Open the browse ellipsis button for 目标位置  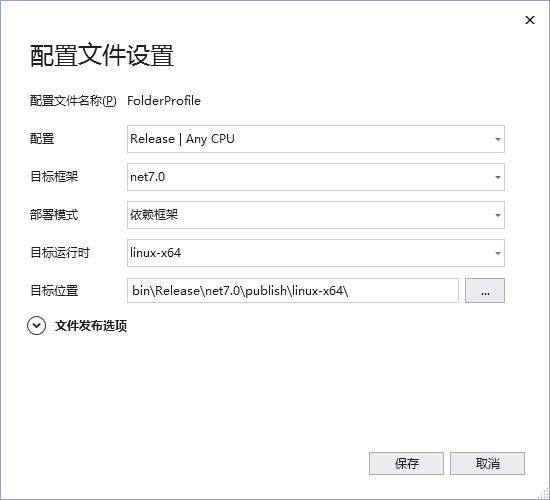coord(485,291)
